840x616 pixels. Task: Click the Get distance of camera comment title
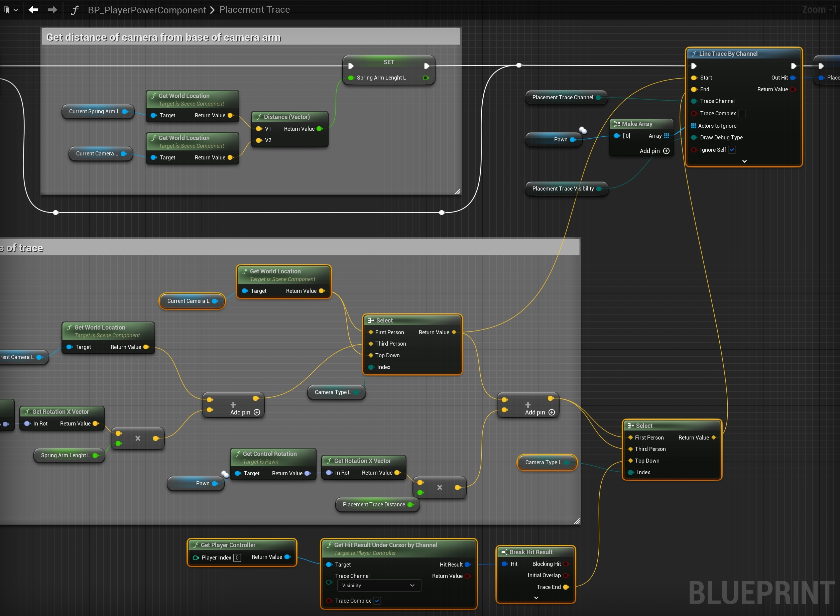[163, 37]
